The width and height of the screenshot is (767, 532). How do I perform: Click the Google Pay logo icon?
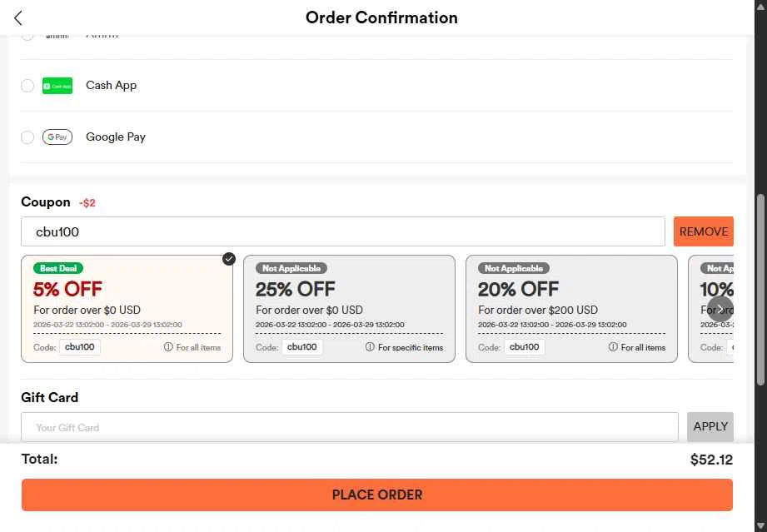[x=57, y=137]
